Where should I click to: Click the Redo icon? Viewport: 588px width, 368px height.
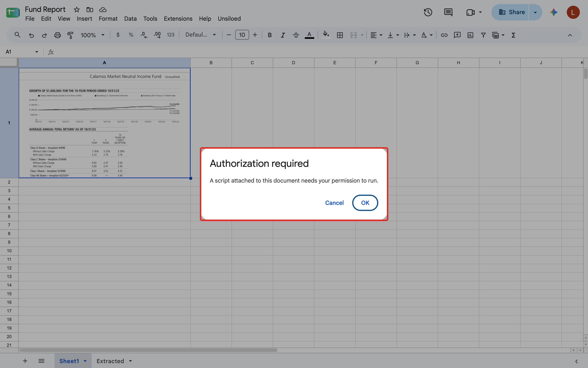pos(44,35)
